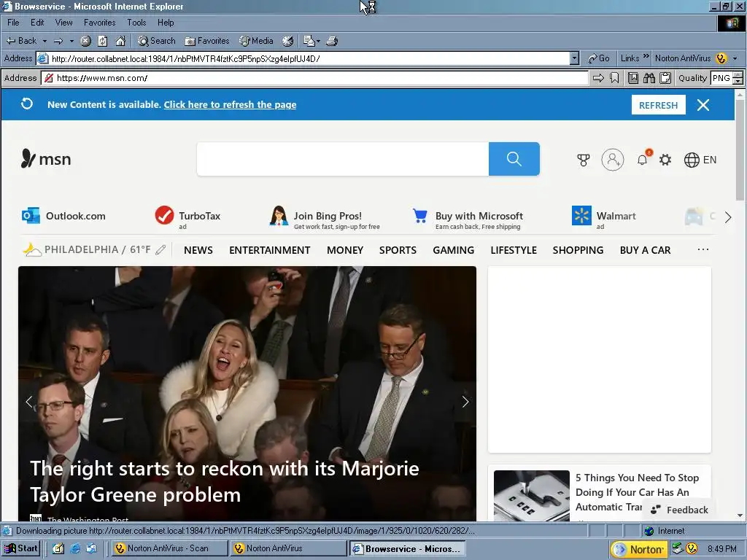Click the sign-in profile icon
The height and width of the screenshot is (560, 747).
point(613,160)
